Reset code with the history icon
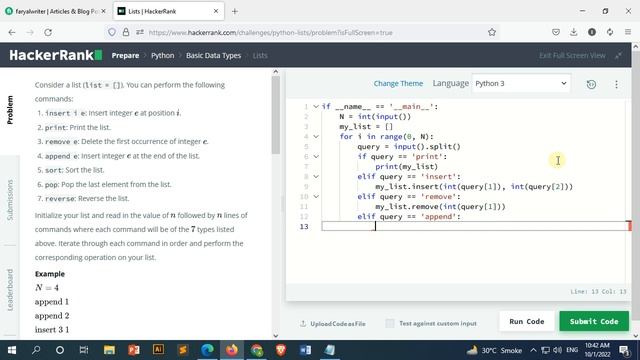 click(591, 84)
